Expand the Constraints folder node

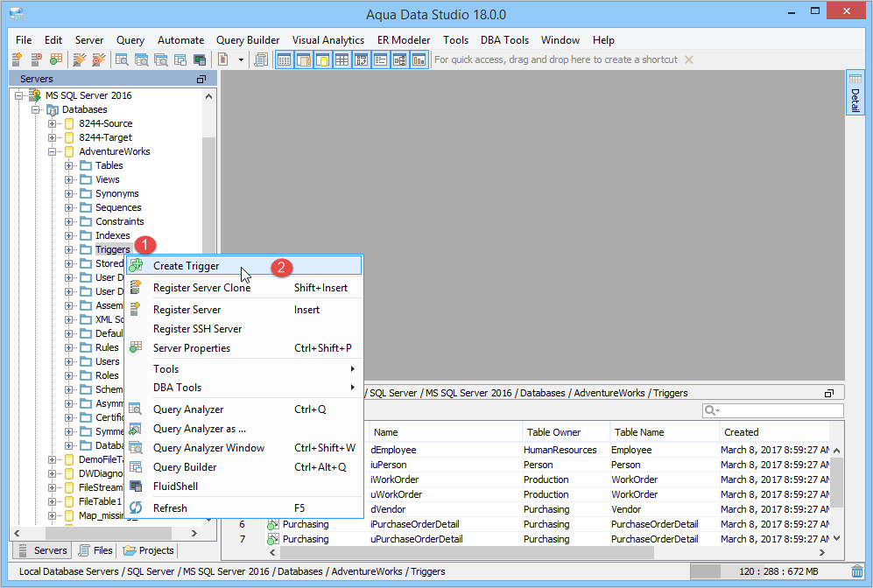point(68,221)
